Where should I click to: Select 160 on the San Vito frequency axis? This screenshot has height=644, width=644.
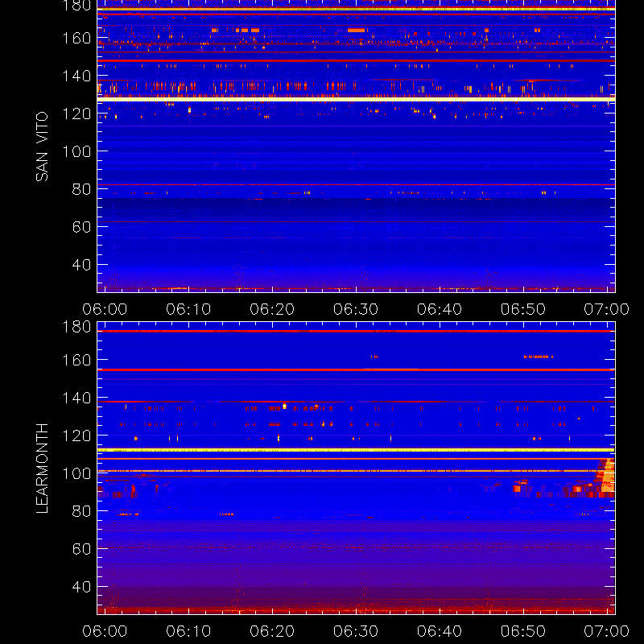click(x=76, y=38)
